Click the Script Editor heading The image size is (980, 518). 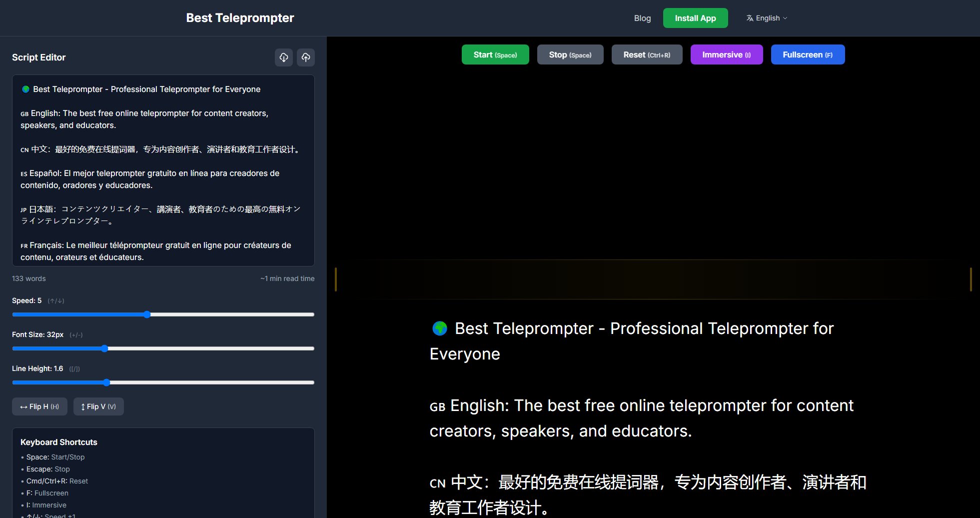[39, 57]
